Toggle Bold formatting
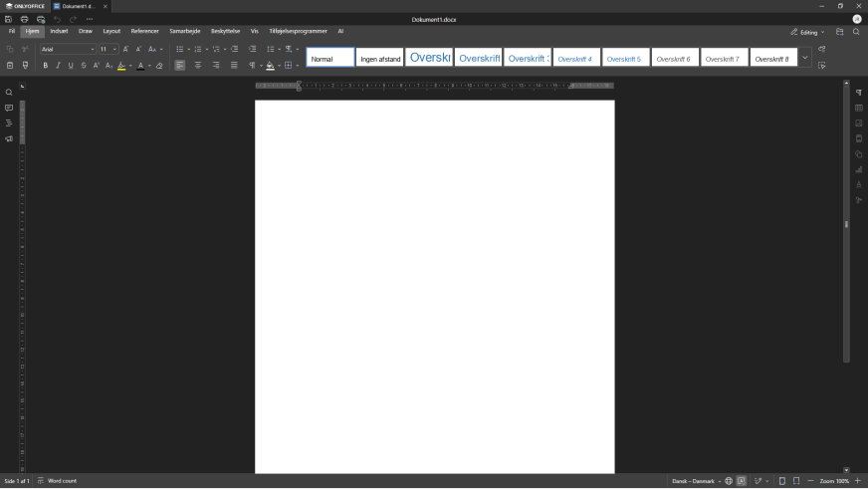868x489 pixels. click(x=45, y=66)
